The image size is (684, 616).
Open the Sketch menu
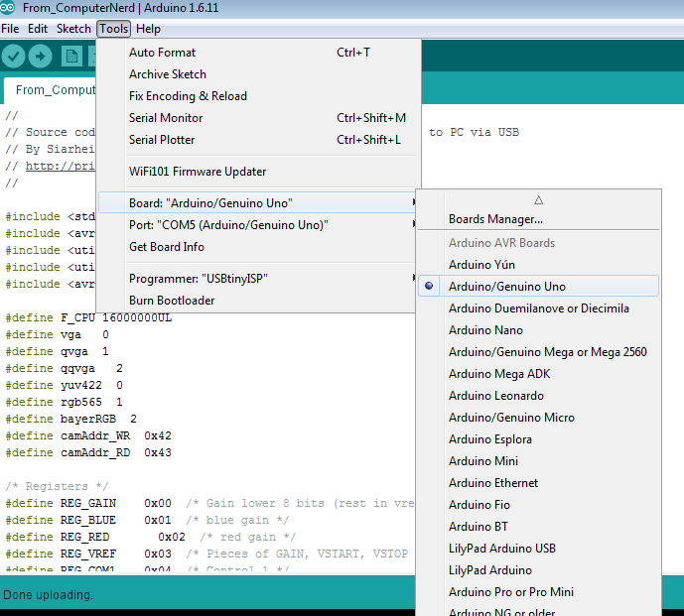73,29
